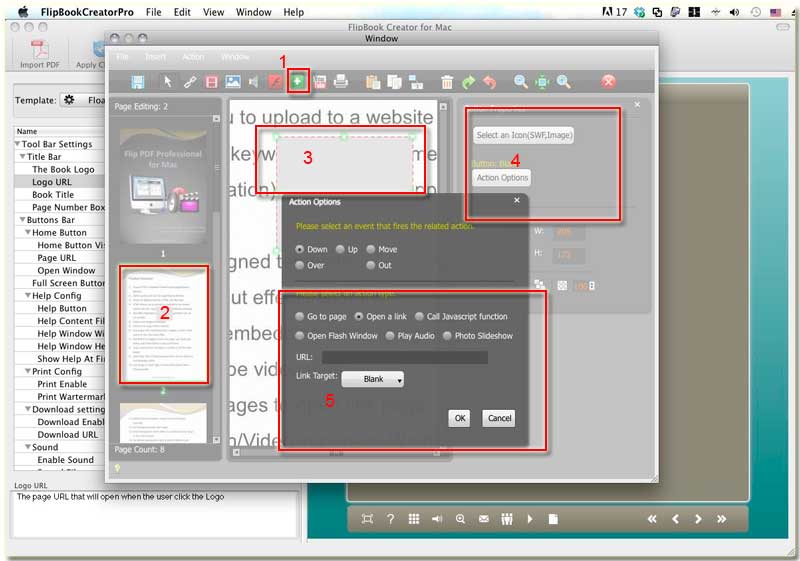Click the printer icon in editor toolbar
This screenshot has width=800, height=561.
point(341,82)
